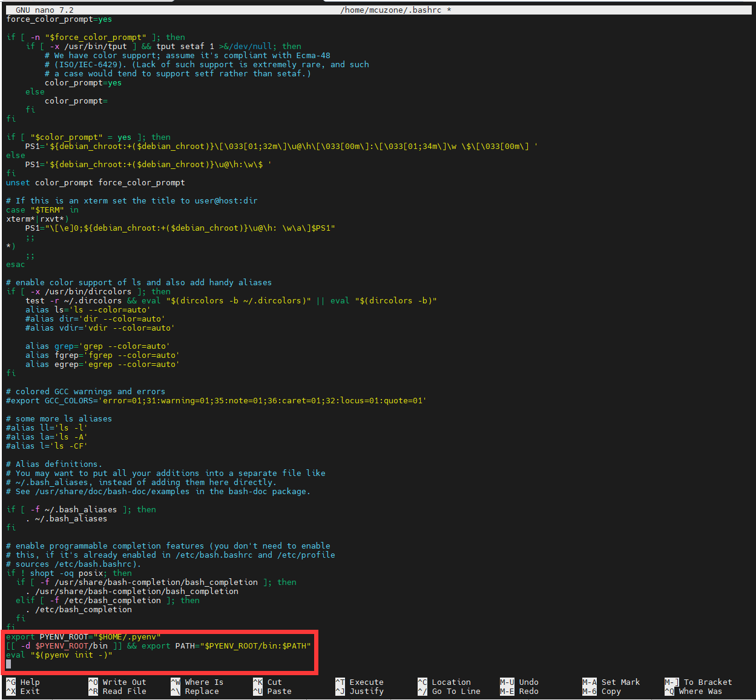The height and width of the screenshot is (700, 756).
Task: Place cursor on the 'force_color_prompt=yes' line
Action: [59, 19]
